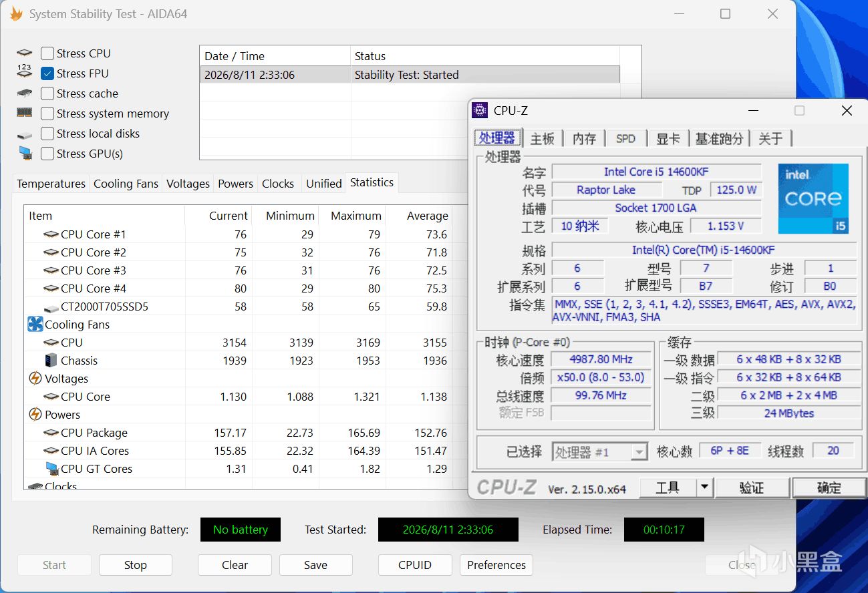Click the 123 icon beside Stress FPU
The image size is (868, 593).
[x=25, y=71]
